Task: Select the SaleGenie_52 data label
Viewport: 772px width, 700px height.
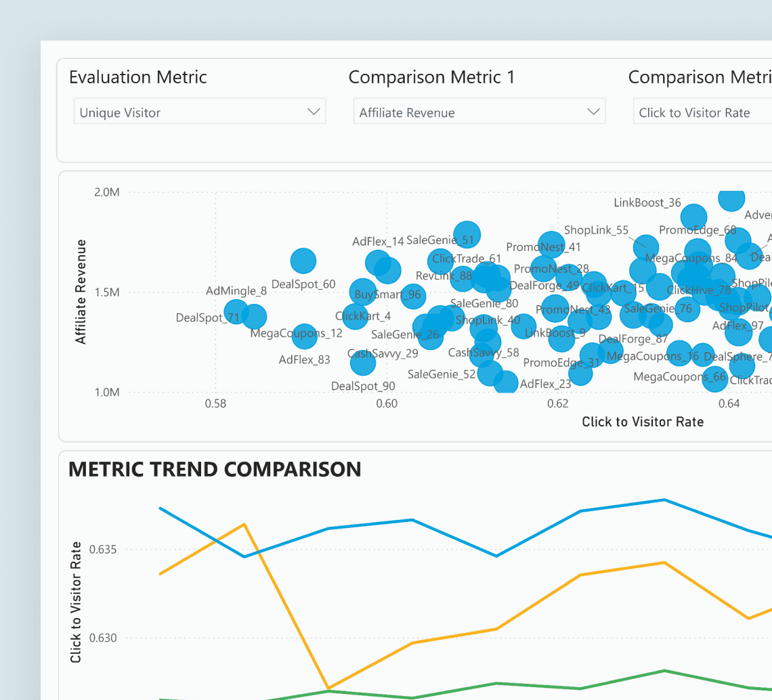Action: (x=441, y=374)
